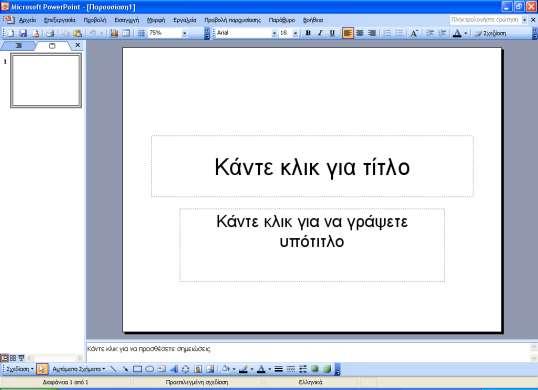Increase the indent level
538x390 pixels.
click(443, 33)
